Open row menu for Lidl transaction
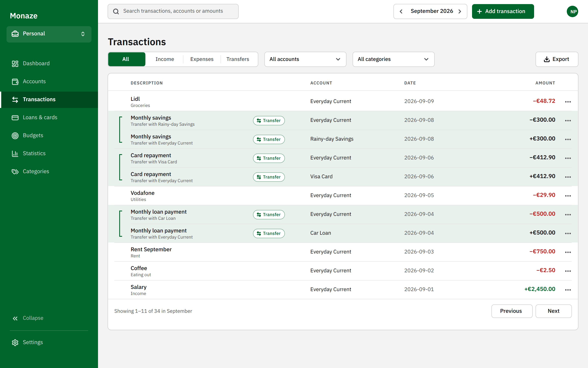The image size is (588, 368). pos(568,102)
